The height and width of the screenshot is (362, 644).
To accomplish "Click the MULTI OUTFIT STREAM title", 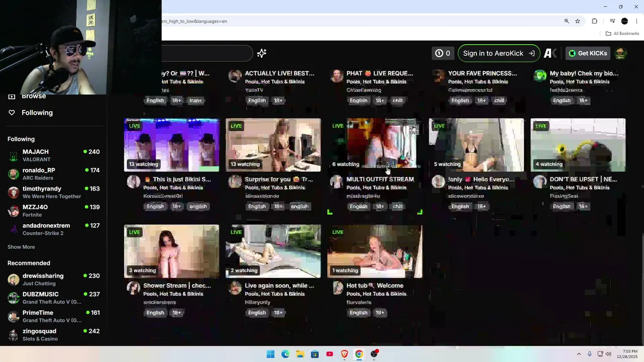I will tap(380, 179).
